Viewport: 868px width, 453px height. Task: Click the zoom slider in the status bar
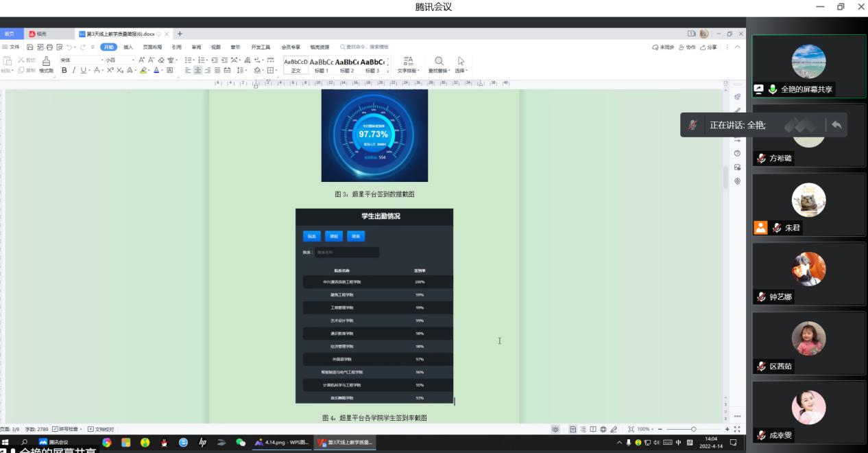[x=693, y=429]
